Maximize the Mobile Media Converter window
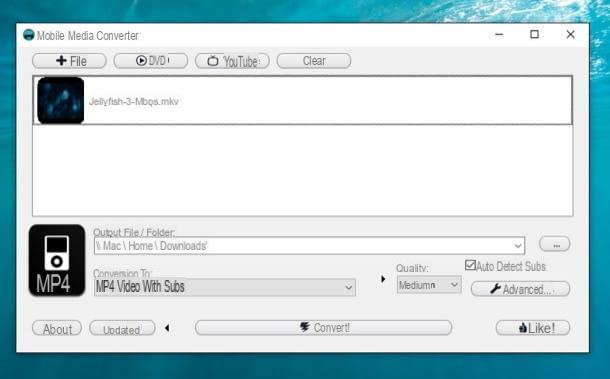Viewport: 610px width, 379px height. point(535,35)
